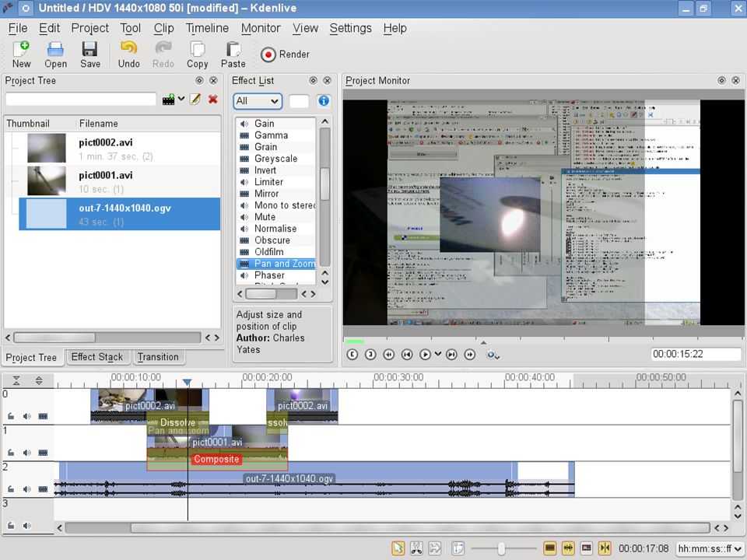Viewport: 747px width, 560px height.
Task: Click the fit zoom to project icon
Action: click(458, 548)
